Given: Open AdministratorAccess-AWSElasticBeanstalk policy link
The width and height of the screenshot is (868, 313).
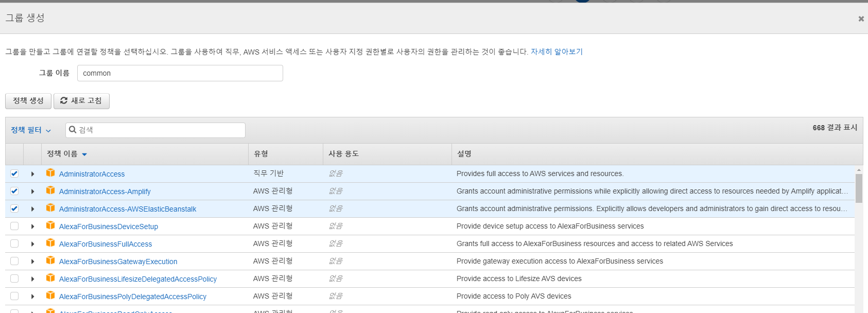Looking at the screenshot, I should tap(128, 209).
